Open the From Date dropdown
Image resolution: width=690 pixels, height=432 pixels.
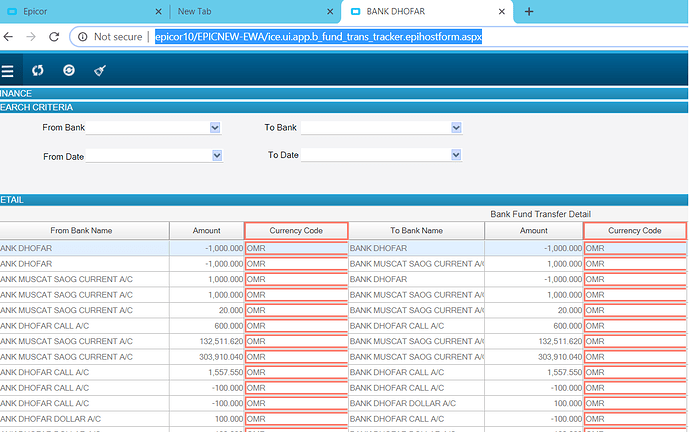pyautogui.click(x=217, y=155)
